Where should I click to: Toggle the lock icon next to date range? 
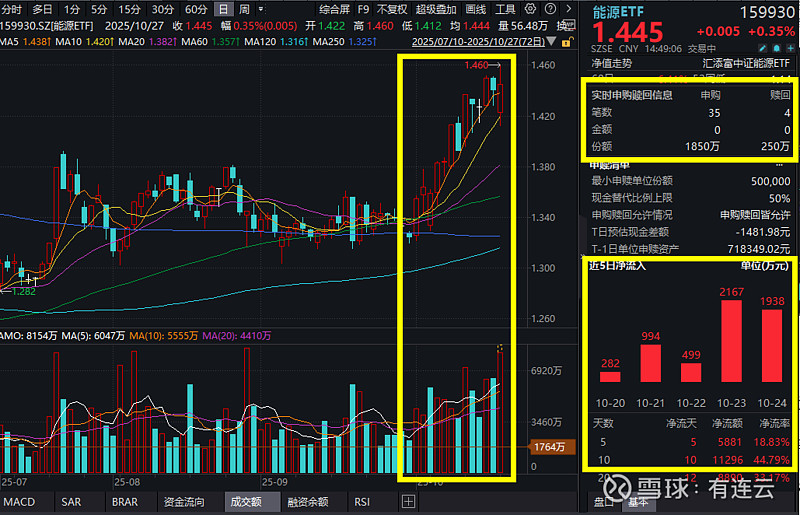pyautogui.click(x=566, y=42)
